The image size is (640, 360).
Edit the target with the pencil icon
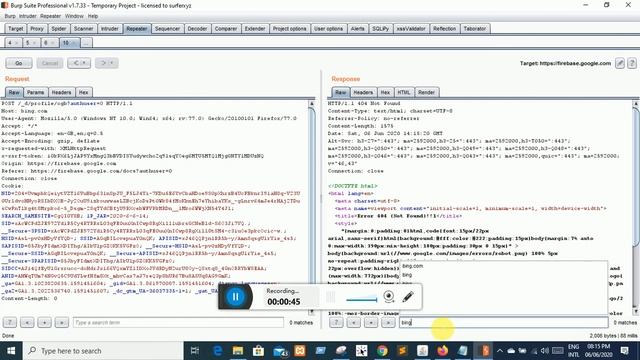point(620,63)
